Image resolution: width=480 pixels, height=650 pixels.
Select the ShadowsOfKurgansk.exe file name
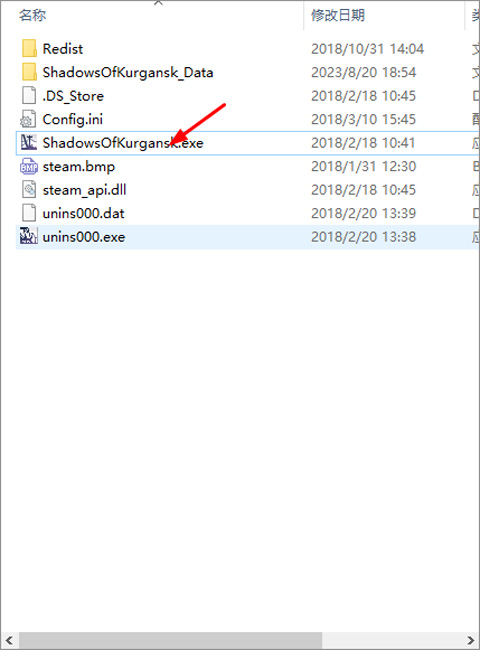pyautogui.click(x=123, y=143)
